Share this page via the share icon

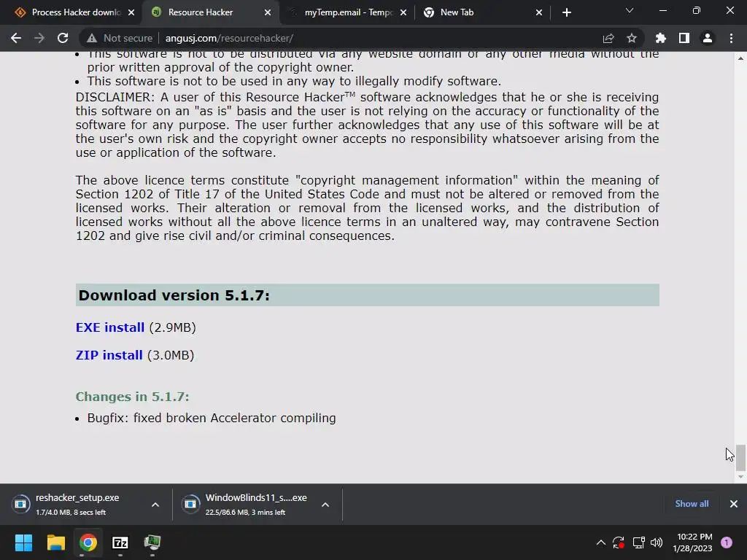tap(608, 38)
